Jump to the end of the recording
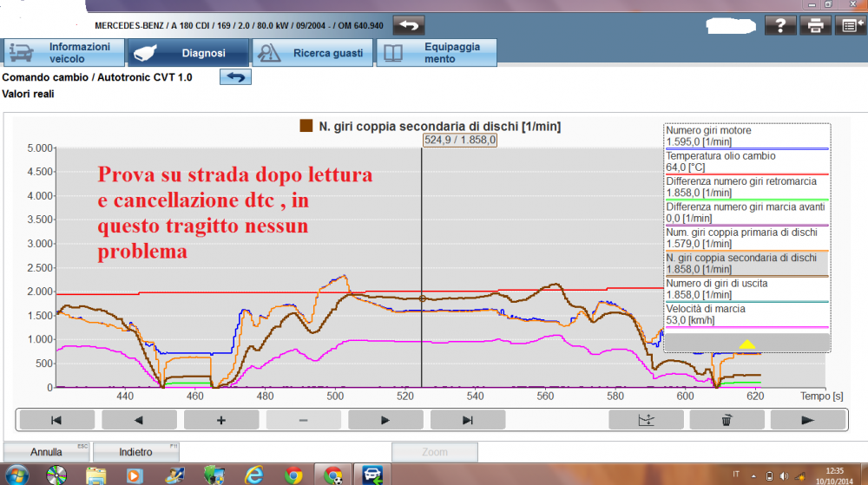 pyautogui.click(x=468, y=420)
